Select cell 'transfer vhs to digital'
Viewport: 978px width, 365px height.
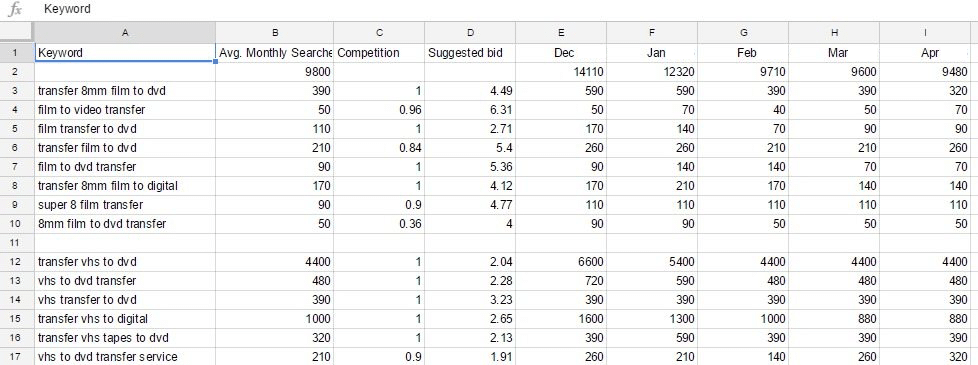coord(125,319)
